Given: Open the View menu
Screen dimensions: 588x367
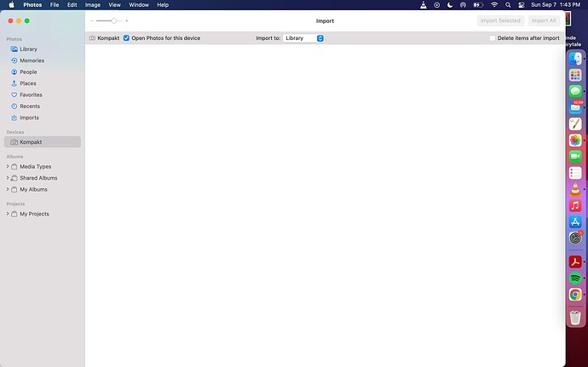Looking at the screenshot, I should (114, 5).
